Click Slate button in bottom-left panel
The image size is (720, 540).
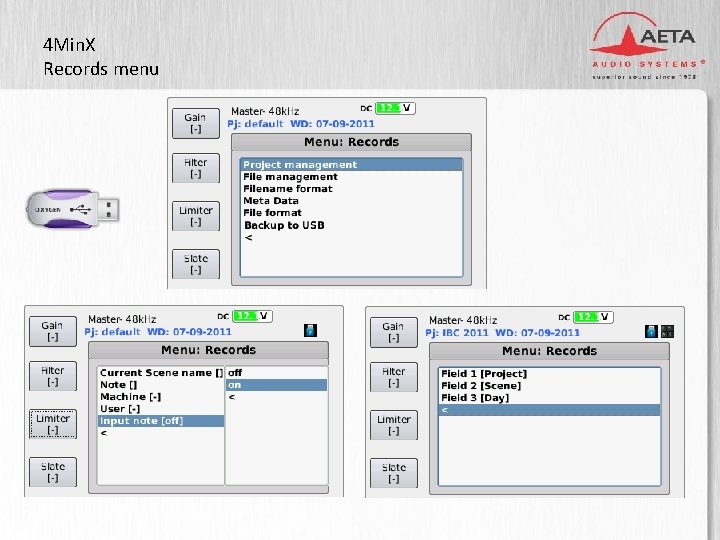click(x=52, y=472)
